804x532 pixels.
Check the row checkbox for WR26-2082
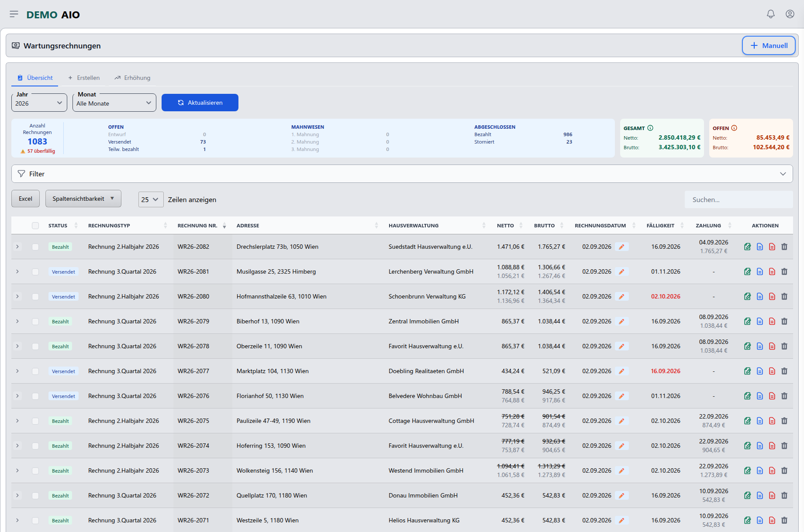(35, 247)
